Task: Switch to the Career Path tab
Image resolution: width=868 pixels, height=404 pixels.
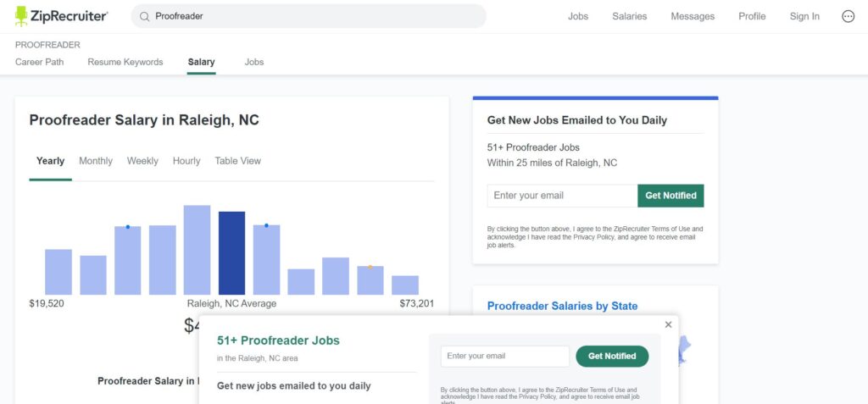Action: pyautogui.click(x=39, y=62)
